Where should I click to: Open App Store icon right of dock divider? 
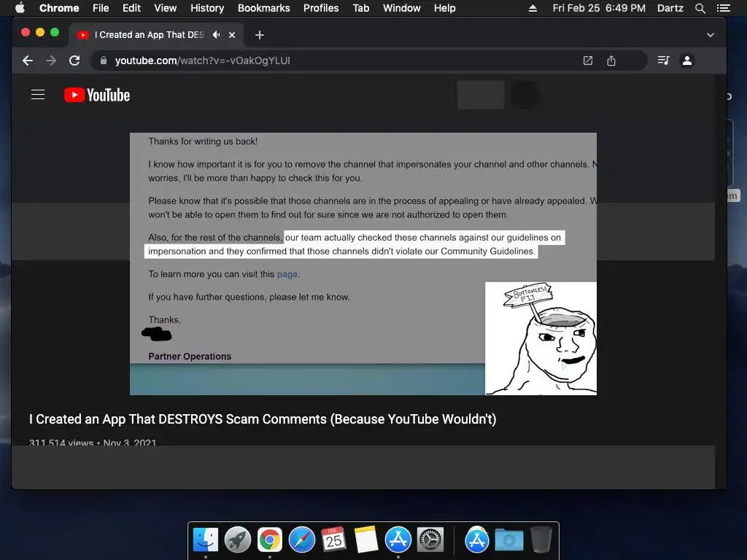pyautogui.click(x=477, y=540)
